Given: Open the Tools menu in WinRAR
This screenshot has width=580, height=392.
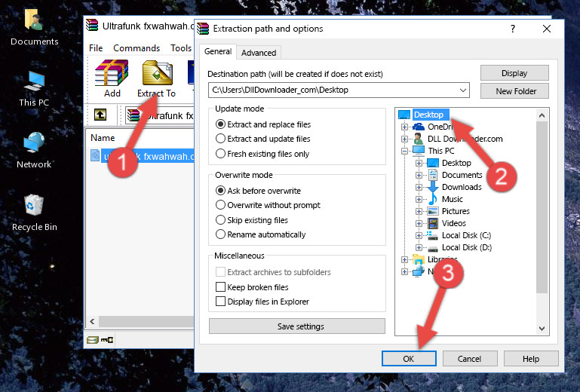Looking at the screenshot, I should tap(181, 48).
